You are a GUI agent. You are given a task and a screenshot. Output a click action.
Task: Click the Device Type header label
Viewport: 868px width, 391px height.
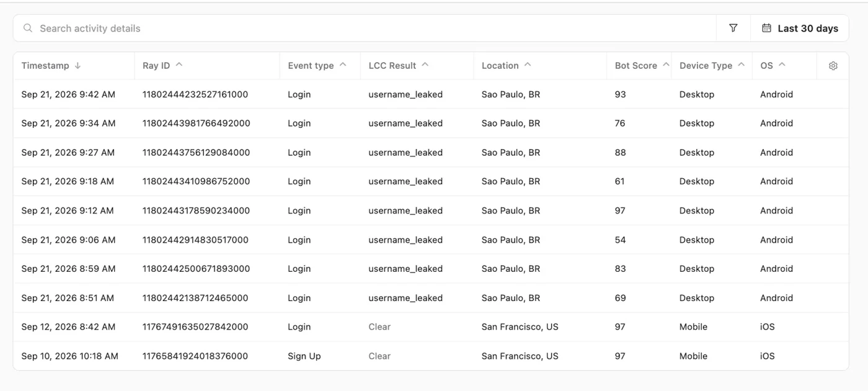[706, 66]
